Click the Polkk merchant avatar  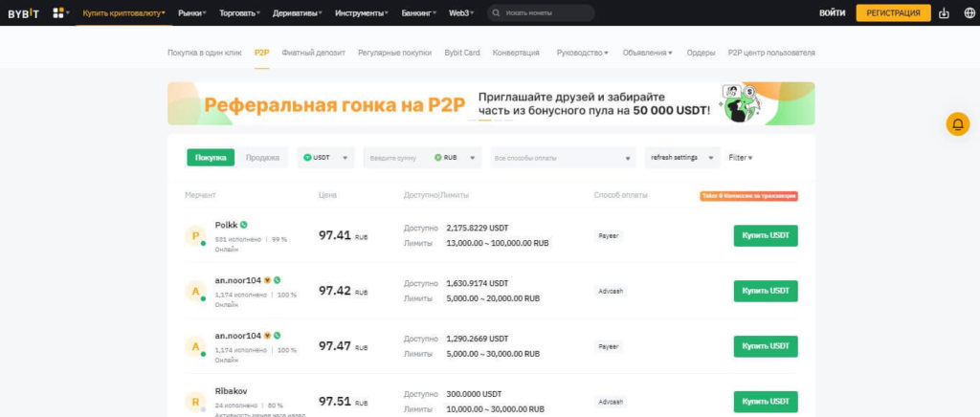pyautogui.click(x=195, y=236)
